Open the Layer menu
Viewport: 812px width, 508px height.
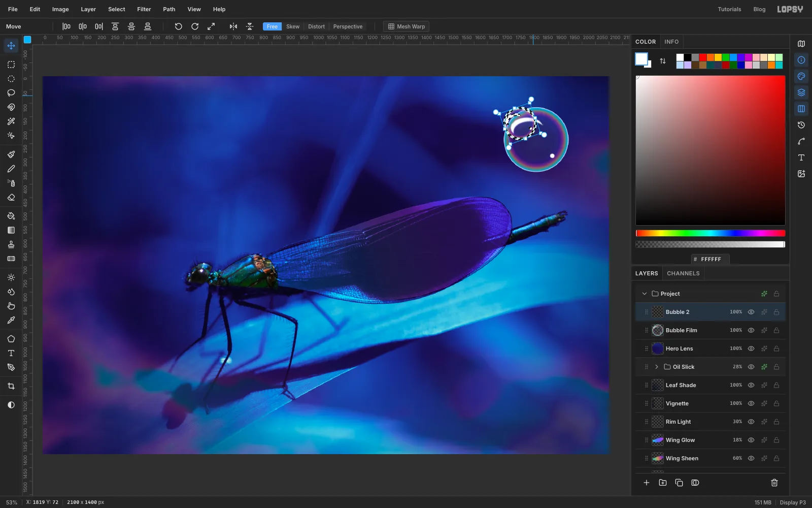88,9
